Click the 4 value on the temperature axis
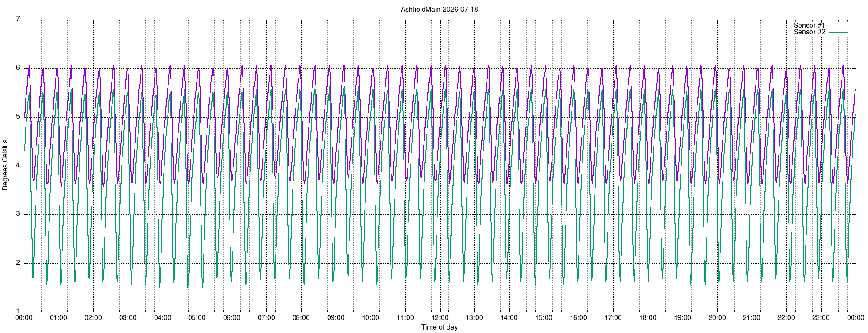 click(x=18, y=165)
